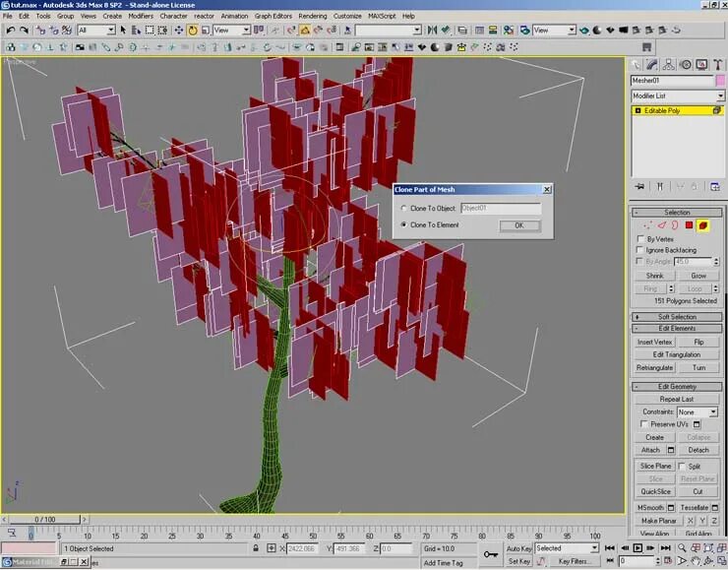Enable the Split checkbox beside Slice Plane
This screenshot has width=728, height=570.
pyautogui.click(x=682, y=466)
